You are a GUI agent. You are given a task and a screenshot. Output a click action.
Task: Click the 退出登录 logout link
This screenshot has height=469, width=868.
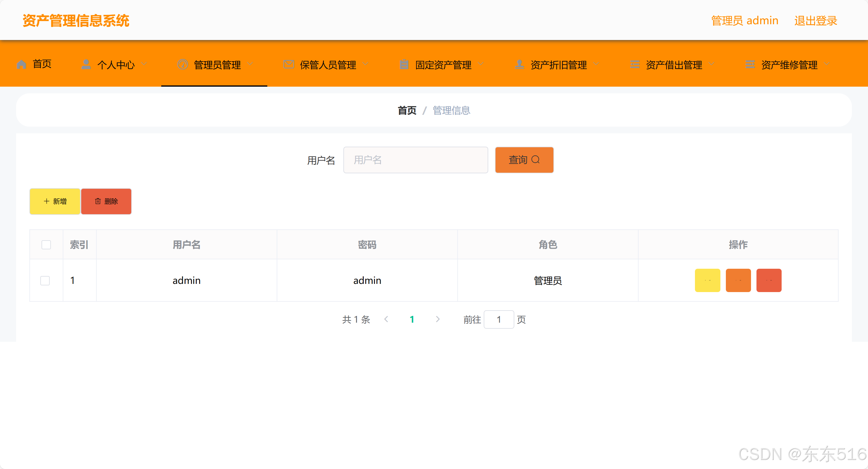(x=816, y=21)
